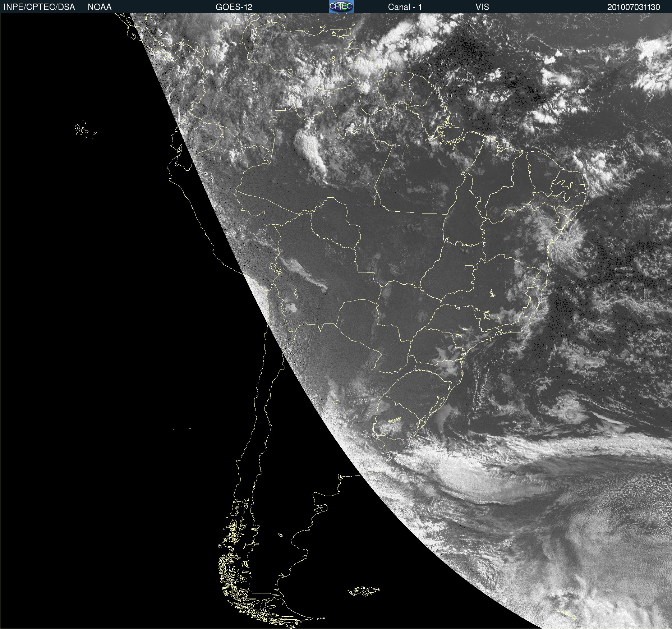Click the timestamp 201007031130
The height and width of the screenshot is (629, 672).
point(634,7)
